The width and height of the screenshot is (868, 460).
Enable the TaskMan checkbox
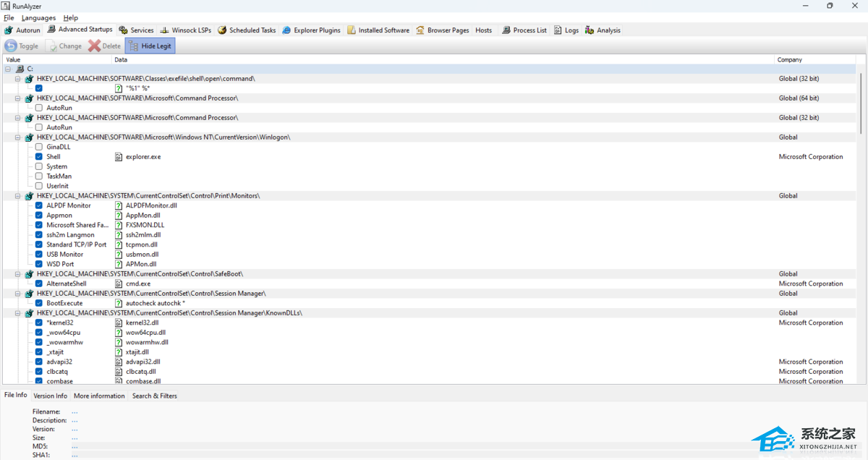tap(39, 176)
